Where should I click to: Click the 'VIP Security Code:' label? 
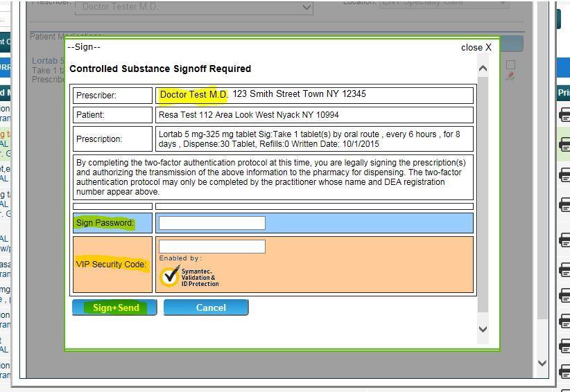pyautogui.click(x=111, y=265)
